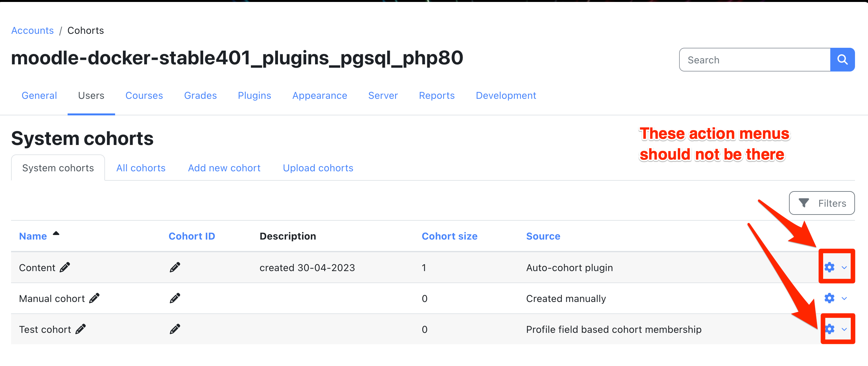Open the Appearance admin tab

point(320,95)
